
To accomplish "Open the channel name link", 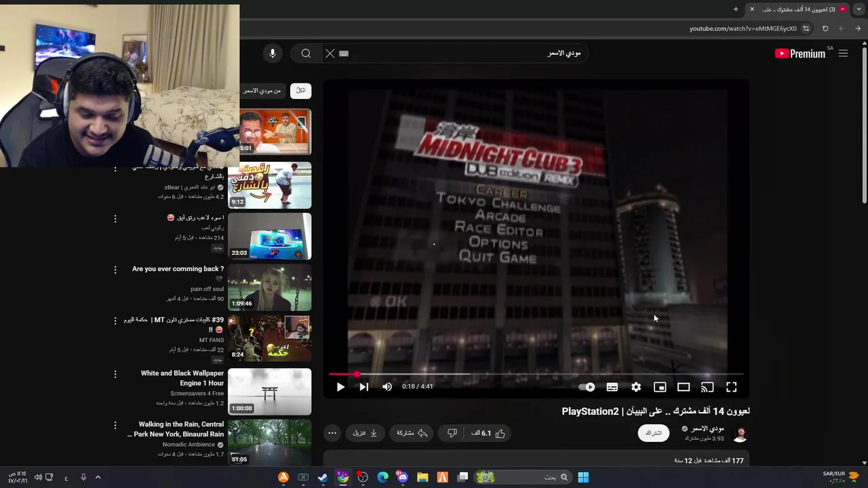I will (x=707, y=428).
